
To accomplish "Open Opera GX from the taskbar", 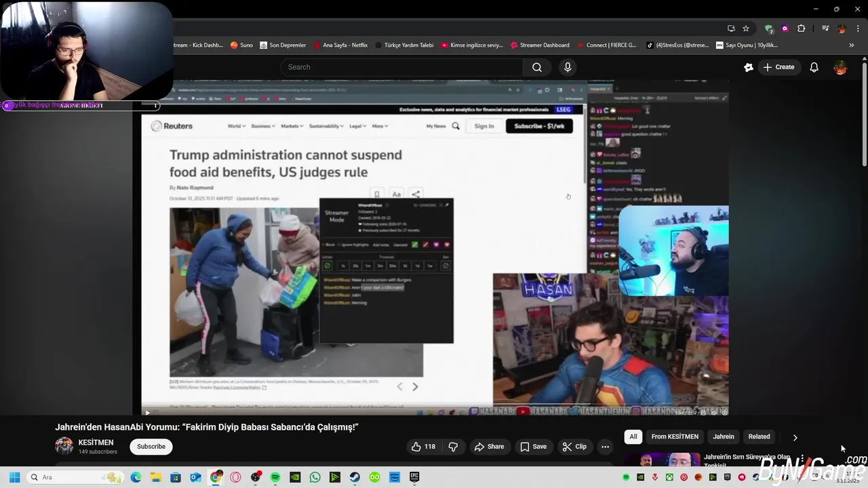I will tap(235, 477).
